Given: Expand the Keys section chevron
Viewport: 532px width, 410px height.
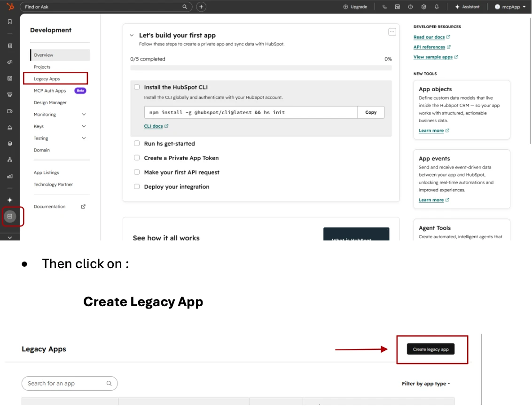Looking at the screenshot, I should pyautogui.click(x=84, y=126).
